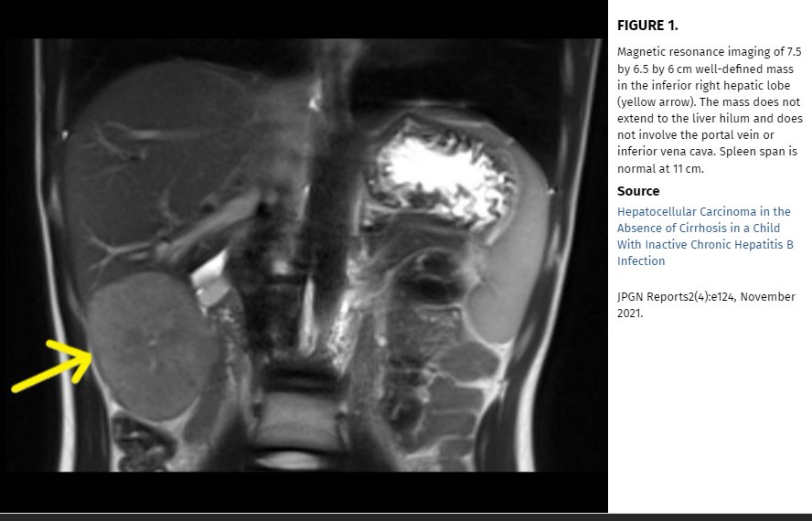Click the black margin above the MRI image
The width and height of the screenshot is (812, 521).
304,19
